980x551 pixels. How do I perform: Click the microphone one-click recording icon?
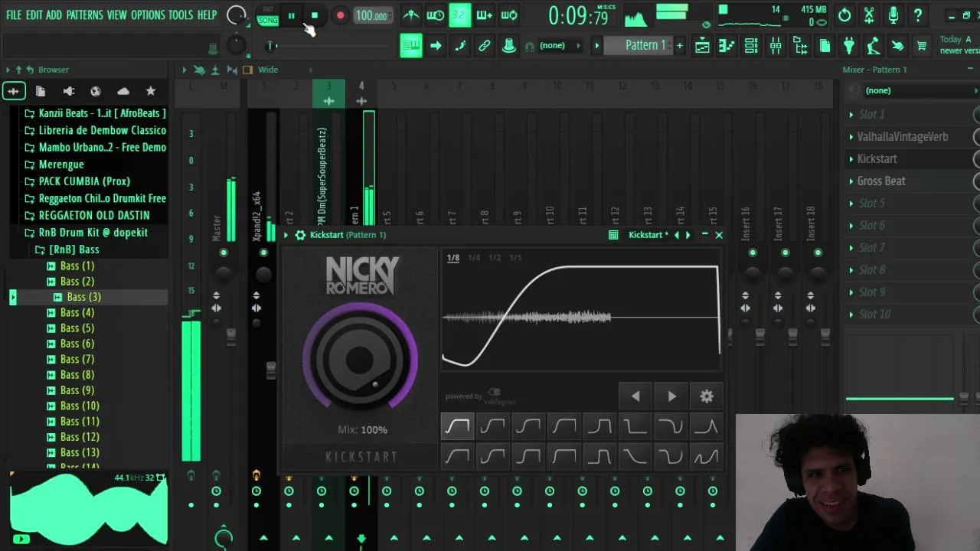tap(893, 15)
